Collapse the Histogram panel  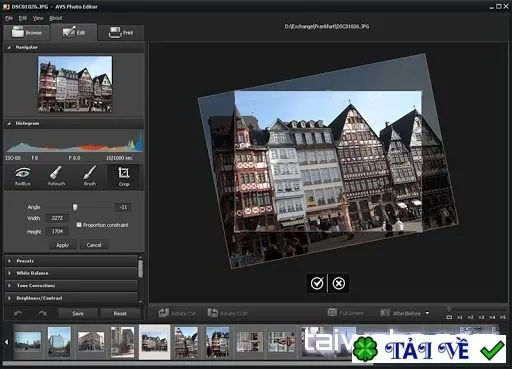coord(9,123)
